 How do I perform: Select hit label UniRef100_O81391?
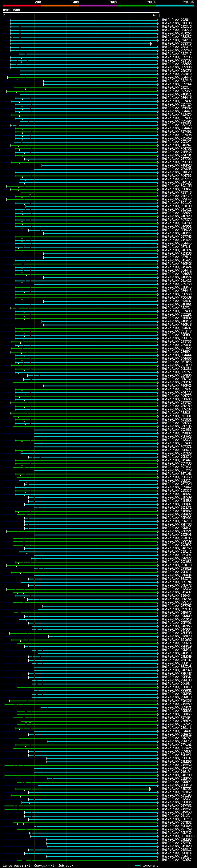point(176,555)
